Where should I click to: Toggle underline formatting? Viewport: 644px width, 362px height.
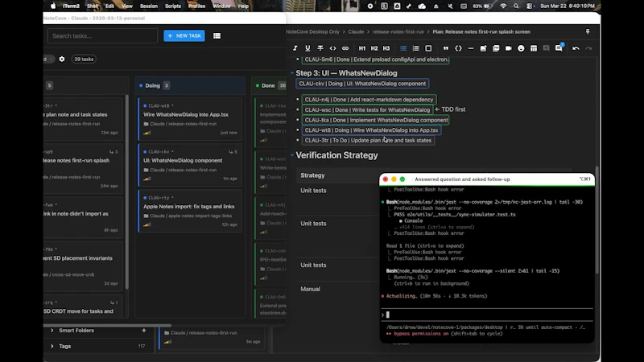coord(308,48)
